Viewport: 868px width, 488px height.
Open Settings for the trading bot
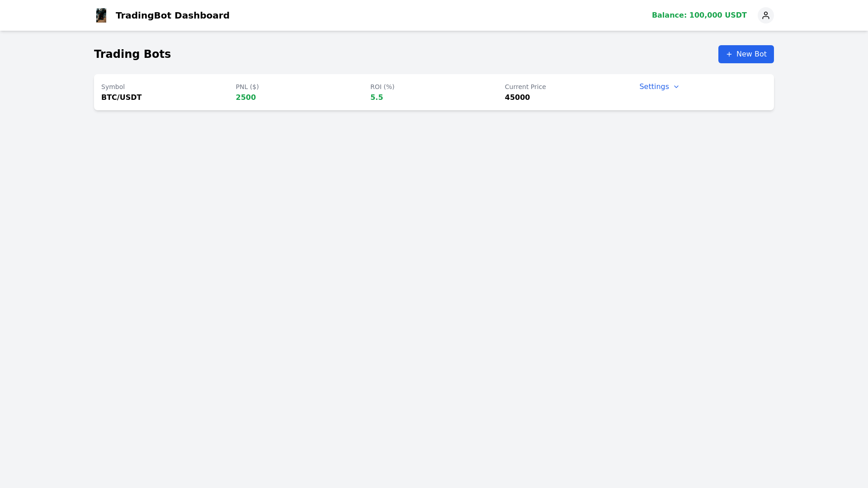tap(654, 86)
